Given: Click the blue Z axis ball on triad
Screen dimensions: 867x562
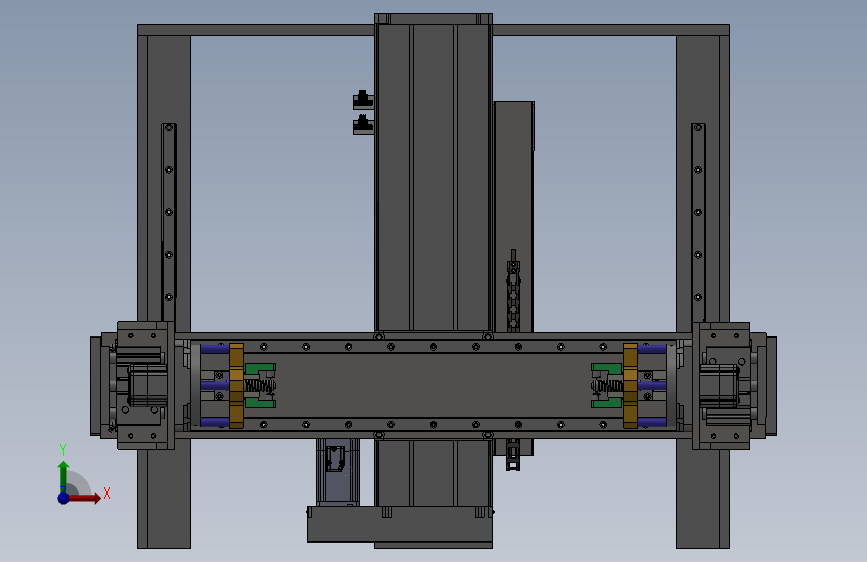Looking at the screenshot, I should coord(64,498).
